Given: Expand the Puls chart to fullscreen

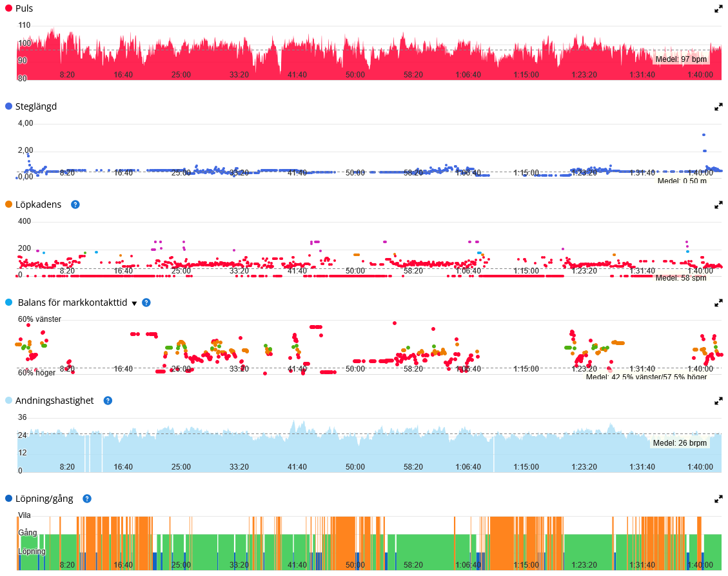Looking at the screenshot, I should coord(718,9).
